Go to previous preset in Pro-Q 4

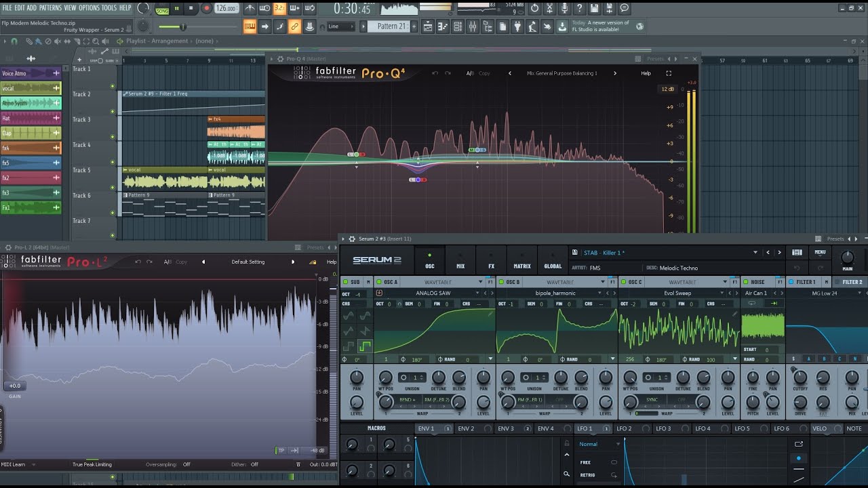coord(510,73)
